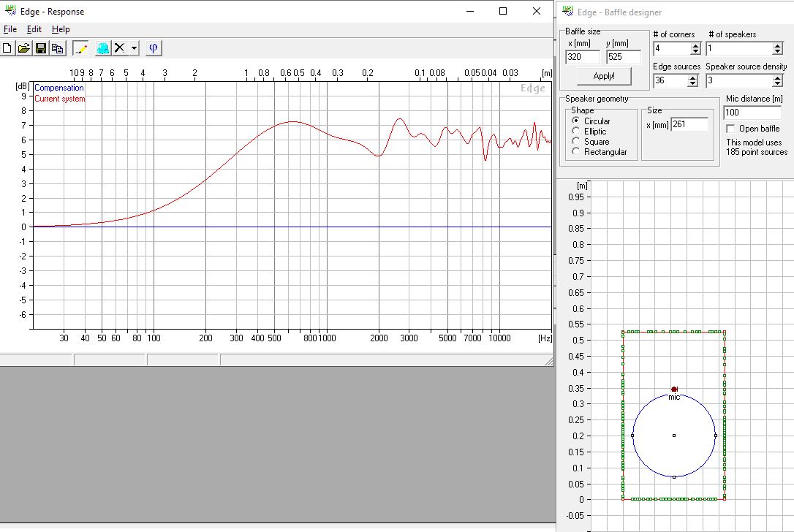Click the speaker circle's right edge handle
This screenshot has width=794, height=532.
(x=716, y=436)
